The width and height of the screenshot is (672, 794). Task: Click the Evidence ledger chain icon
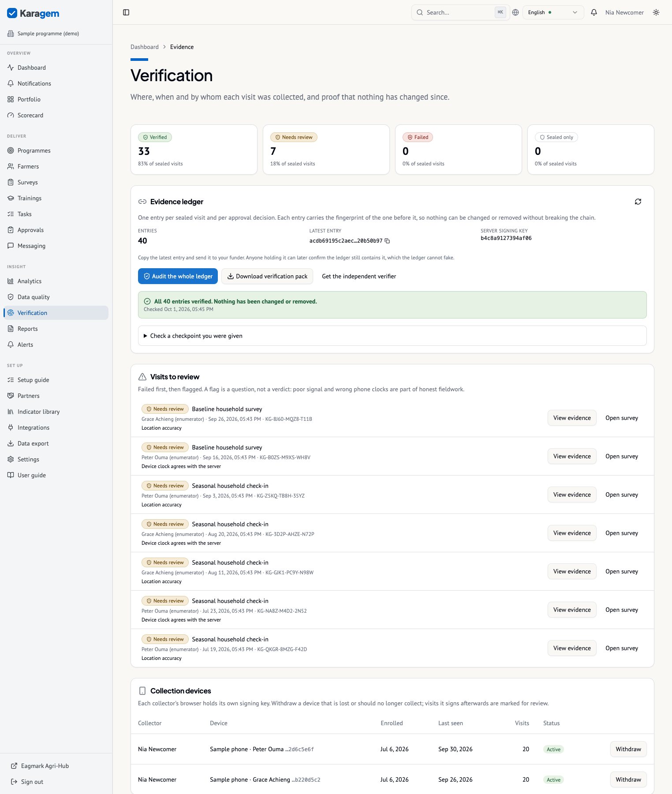tap(142, 202)
